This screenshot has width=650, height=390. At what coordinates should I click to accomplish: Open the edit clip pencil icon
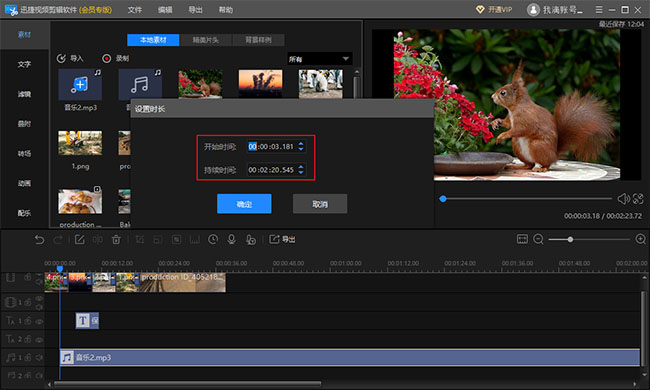pos(79,240)
